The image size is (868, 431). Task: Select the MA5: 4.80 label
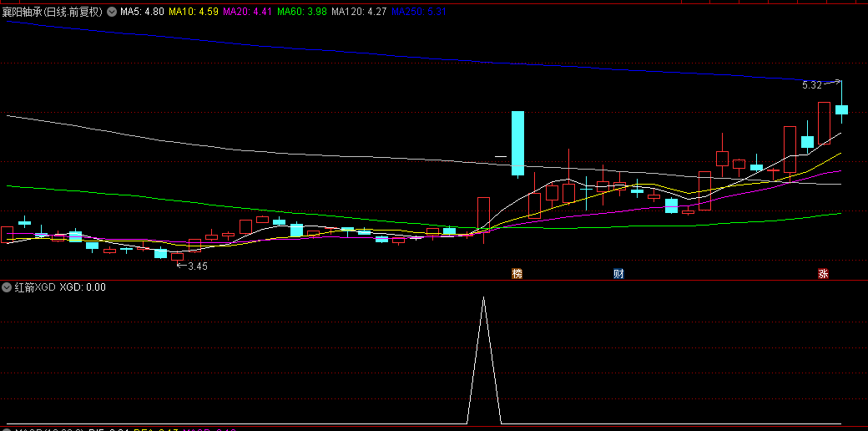142,12
